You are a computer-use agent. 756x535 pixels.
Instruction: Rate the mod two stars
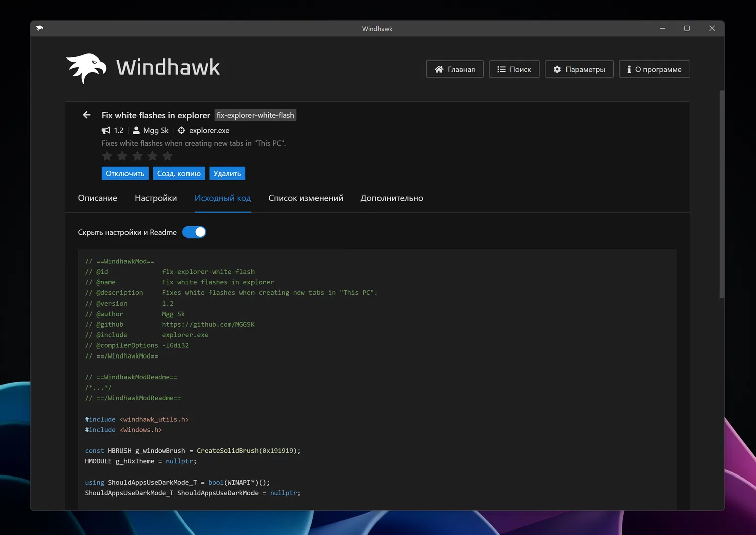(x=122, y=156)
